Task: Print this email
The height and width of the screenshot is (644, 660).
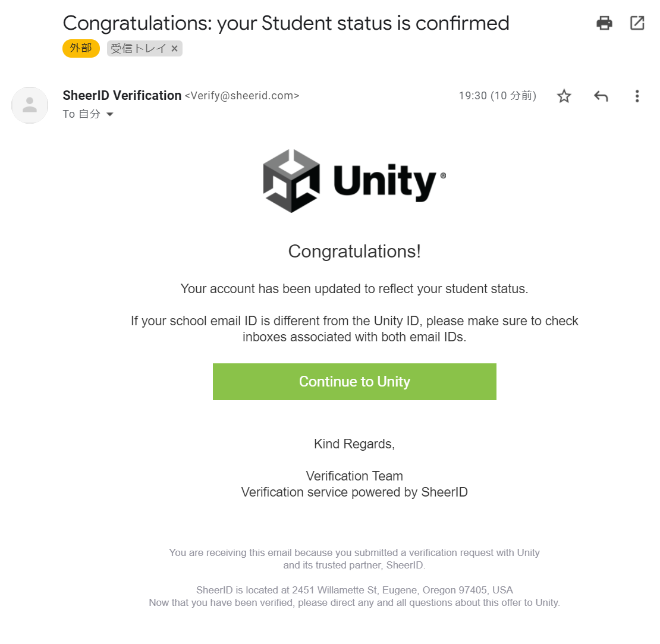Action: [x=604, y=23]
